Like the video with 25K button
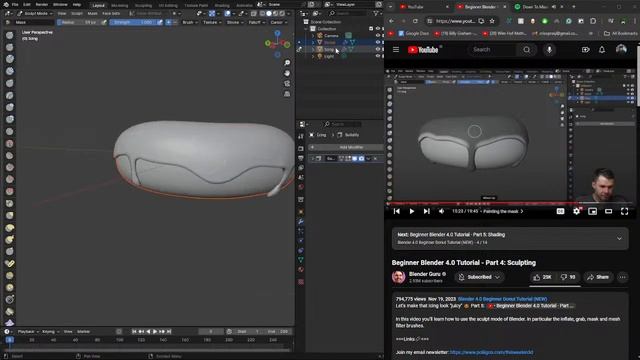This screenshot has height=360, width=640. 543,277
